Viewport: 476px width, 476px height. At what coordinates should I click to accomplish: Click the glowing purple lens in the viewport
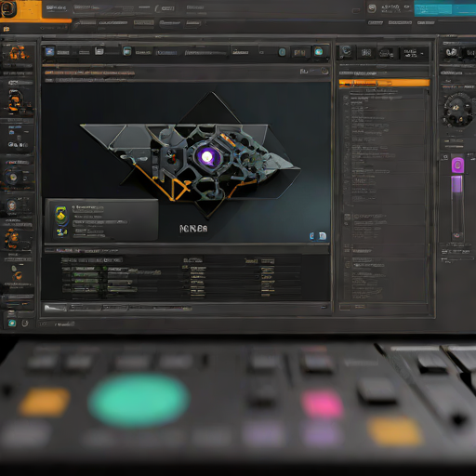[207, 157]
